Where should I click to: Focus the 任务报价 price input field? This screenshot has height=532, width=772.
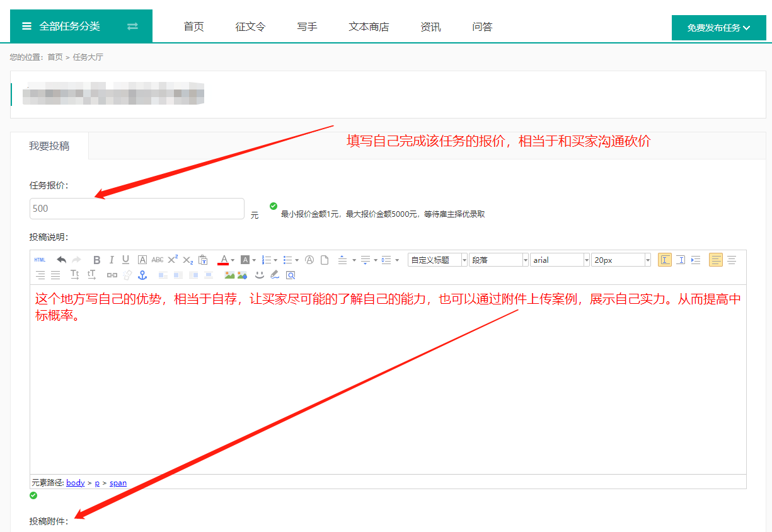pyautogui.click(x=137, y=209)
